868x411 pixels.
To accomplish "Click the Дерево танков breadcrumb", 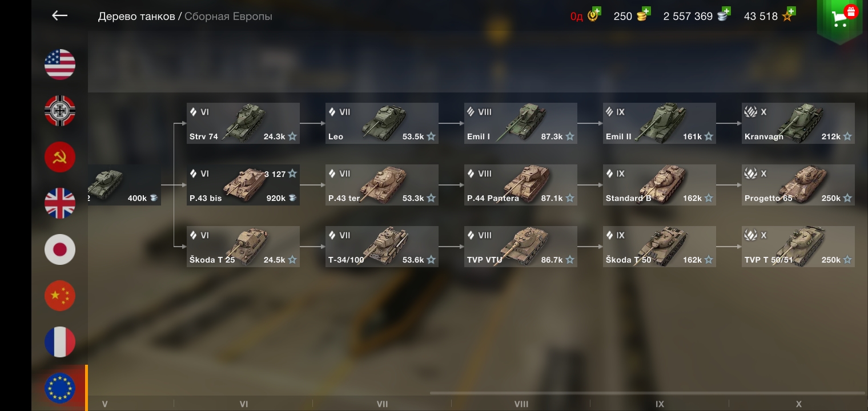I will tap(136, 17).
